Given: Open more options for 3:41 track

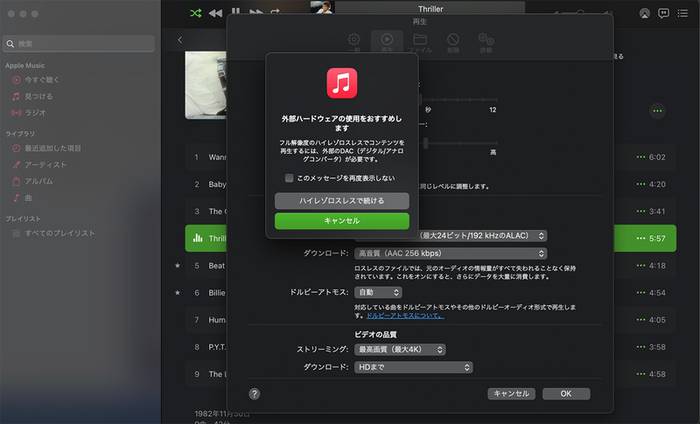Looking at the screenshot, I should [641, 211].
